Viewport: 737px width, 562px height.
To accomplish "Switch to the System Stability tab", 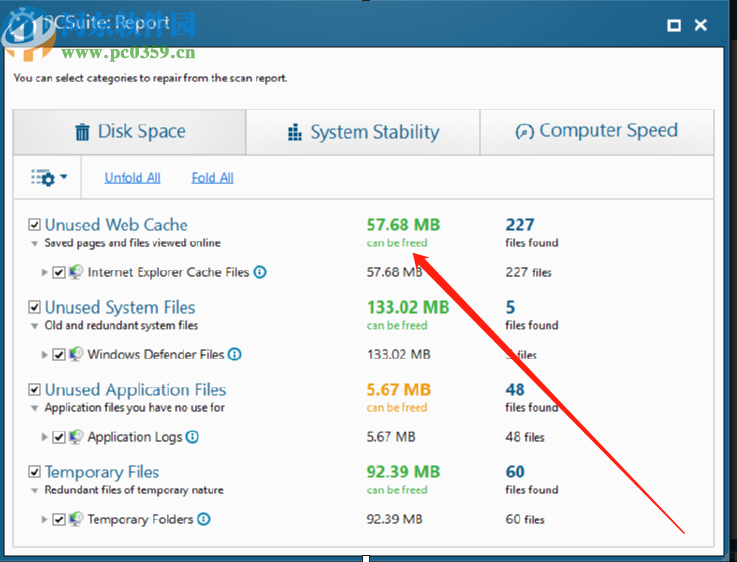I will point(363,132).
